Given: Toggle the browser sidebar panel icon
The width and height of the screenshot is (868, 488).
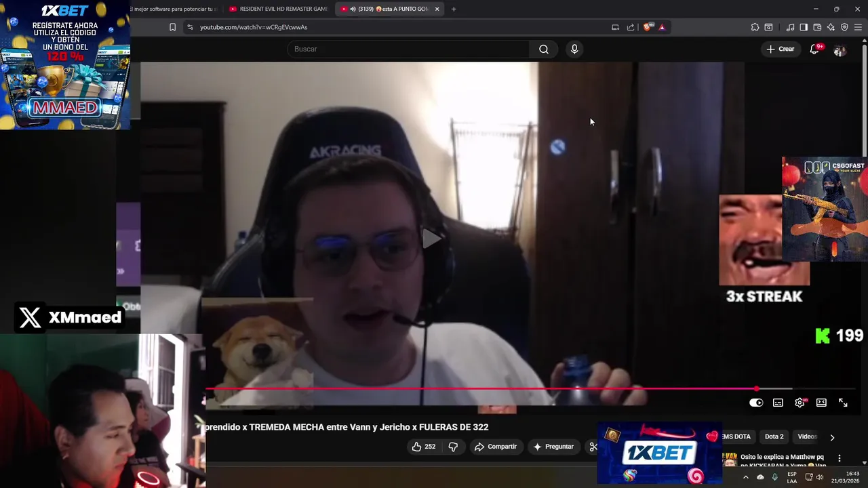Looking at the screenshot, I should point(804,27).
